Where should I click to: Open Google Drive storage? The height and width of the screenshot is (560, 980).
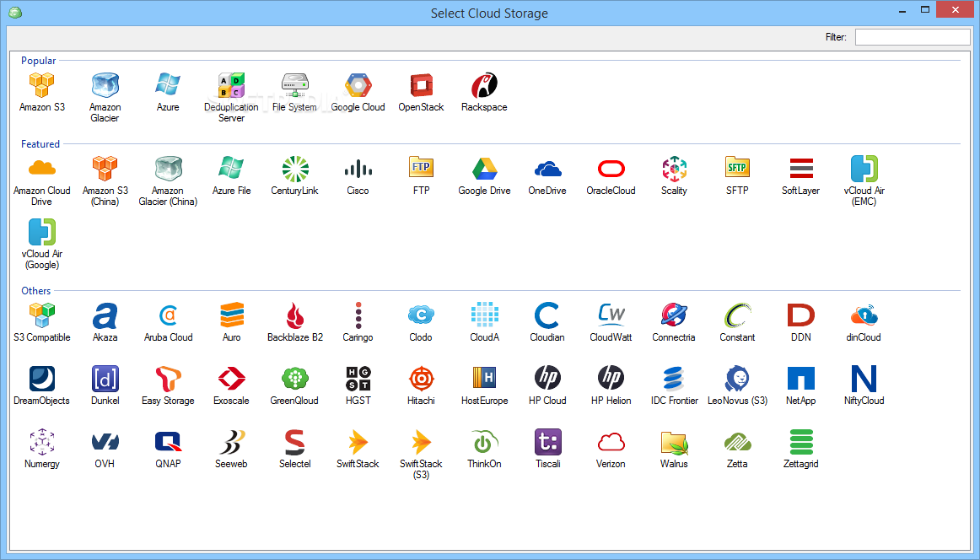pos(484,168)
